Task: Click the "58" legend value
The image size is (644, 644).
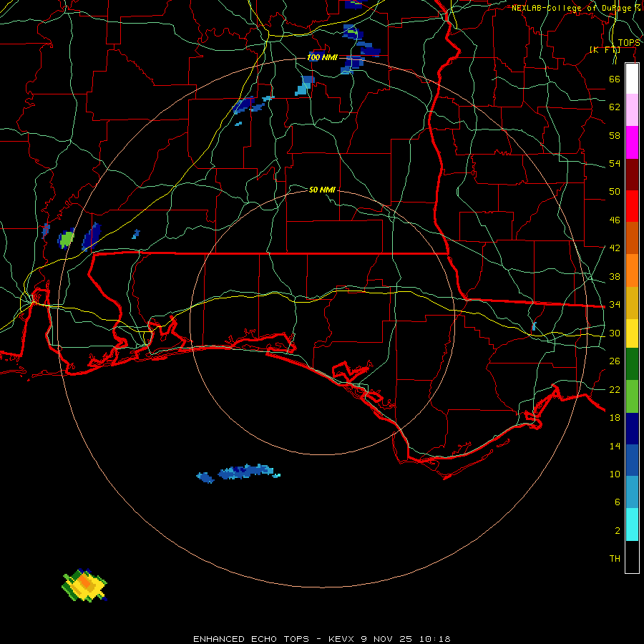Action: click(615, 135)
